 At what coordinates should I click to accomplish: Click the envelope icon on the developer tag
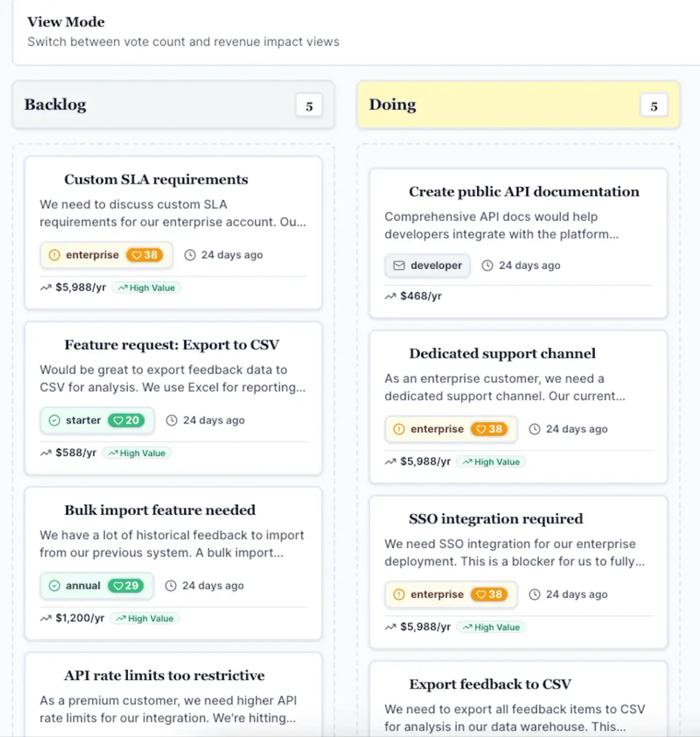coord(400,265)
